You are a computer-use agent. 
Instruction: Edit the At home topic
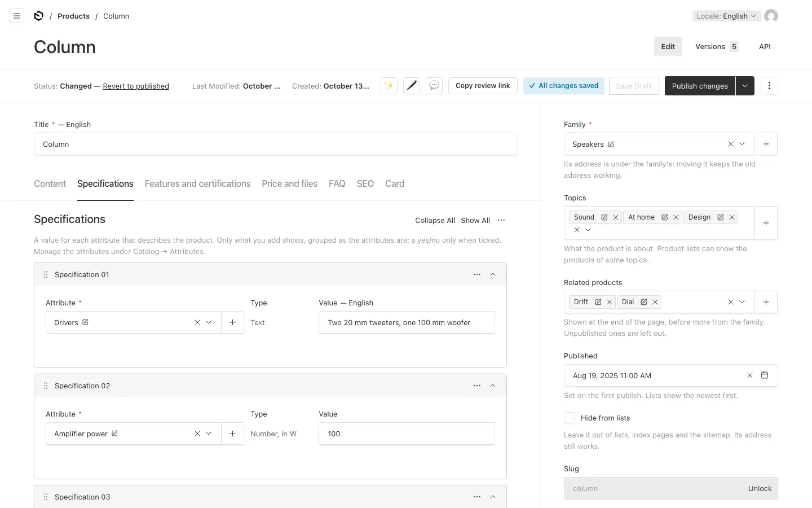pyautogui.click(x=665, y=217)
